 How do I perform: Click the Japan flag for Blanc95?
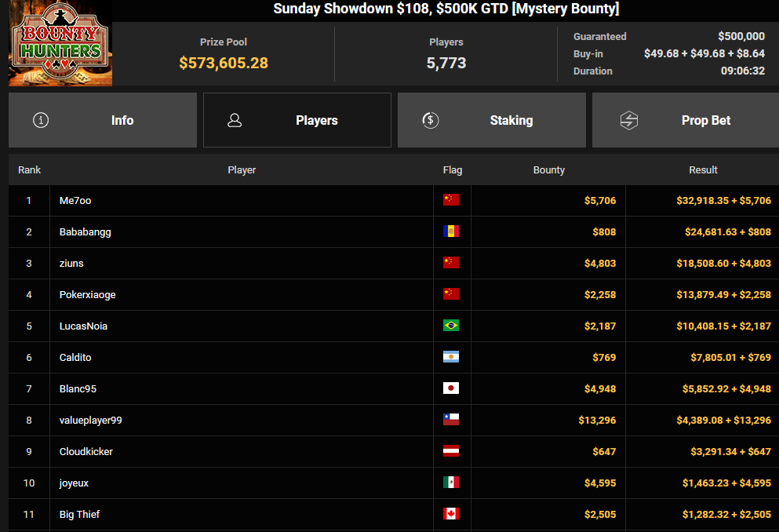[x=451, y=388]
